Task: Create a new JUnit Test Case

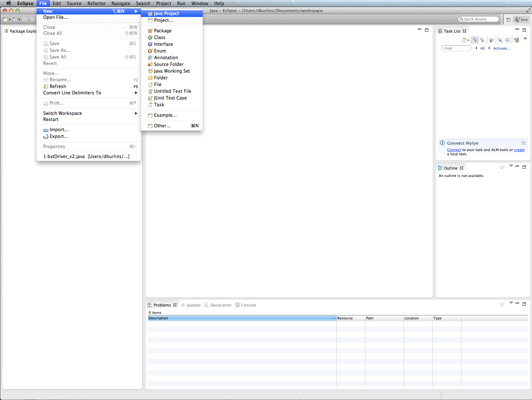Action: pyautogui.click(x=172, y=98)
